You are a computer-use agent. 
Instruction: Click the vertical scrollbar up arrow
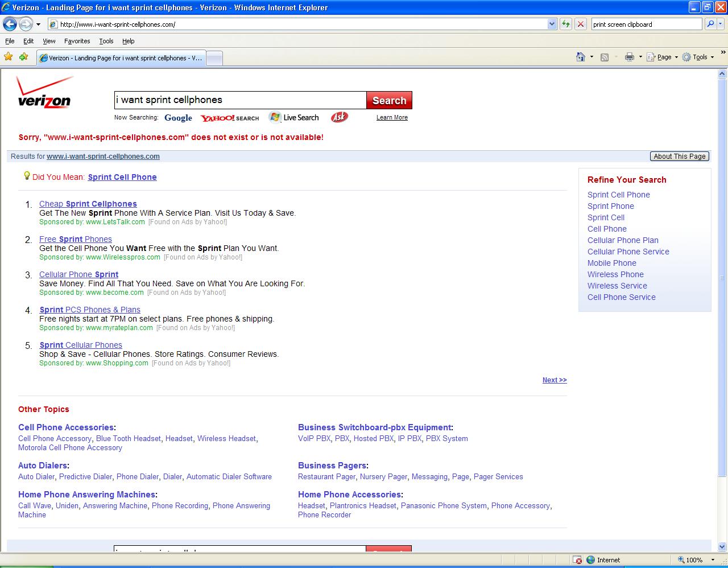click(722, 73)
